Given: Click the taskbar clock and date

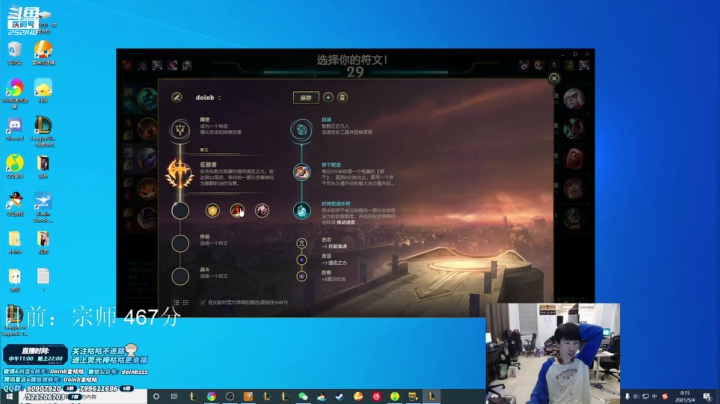Looking at the screenshot, I should [685, 396].
